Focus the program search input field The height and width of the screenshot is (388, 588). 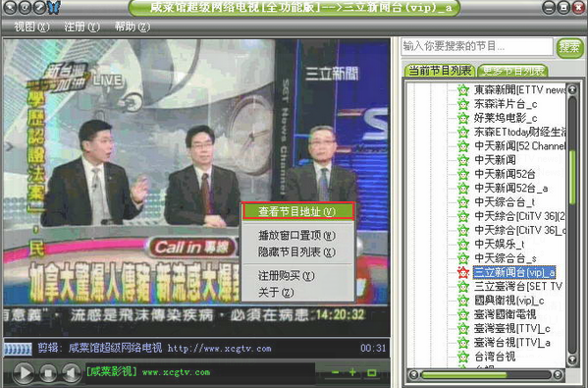coord(477,47)
